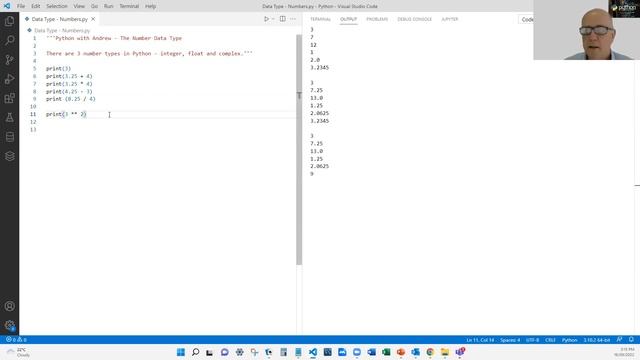Click Spaces: 4 indentation setting
640x360 pixels.
[x=510, y=340]
